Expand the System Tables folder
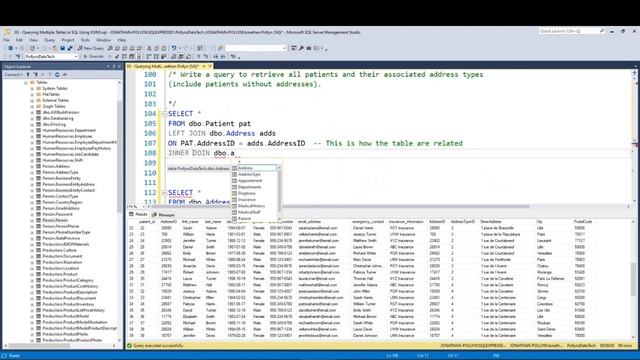The height and width of the screenshot is (360, 640). [x=32, y=89]
